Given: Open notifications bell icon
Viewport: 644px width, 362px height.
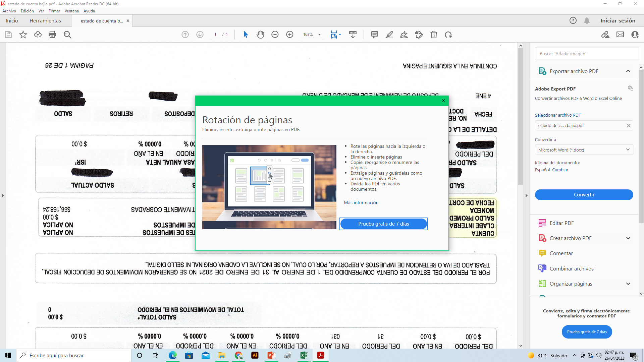Looking at the screenshot, I should pyautogui.click(x=587, y=20).
